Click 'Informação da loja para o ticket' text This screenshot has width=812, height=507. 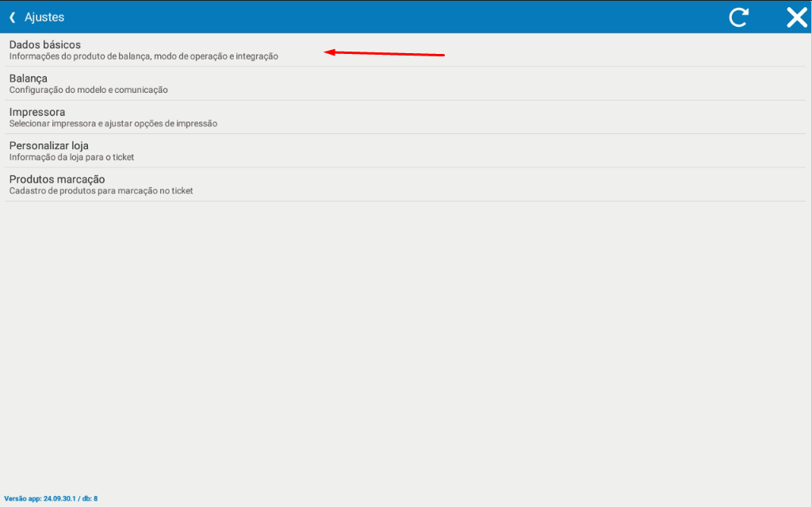72,157
